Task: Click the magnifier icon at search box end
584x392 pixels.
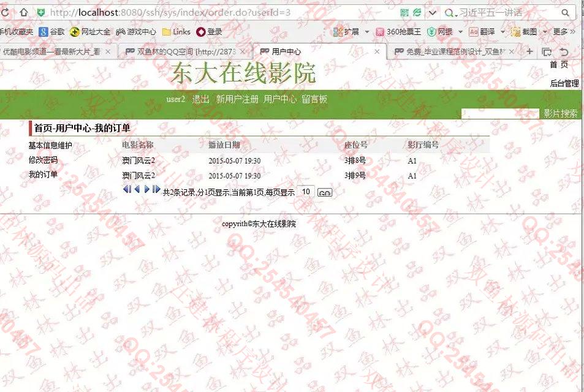Action: (x=565, y=13)
